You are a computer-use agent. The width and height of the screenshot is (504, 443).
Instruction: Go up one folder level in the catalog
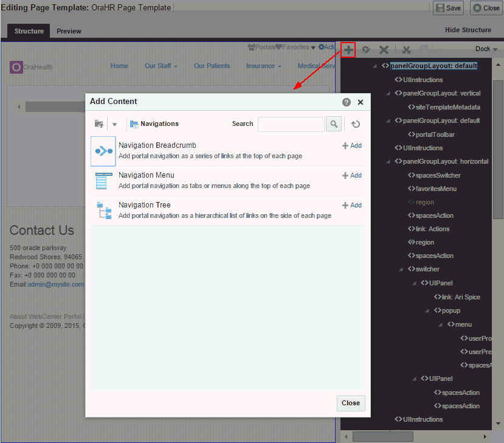point(99,124)
